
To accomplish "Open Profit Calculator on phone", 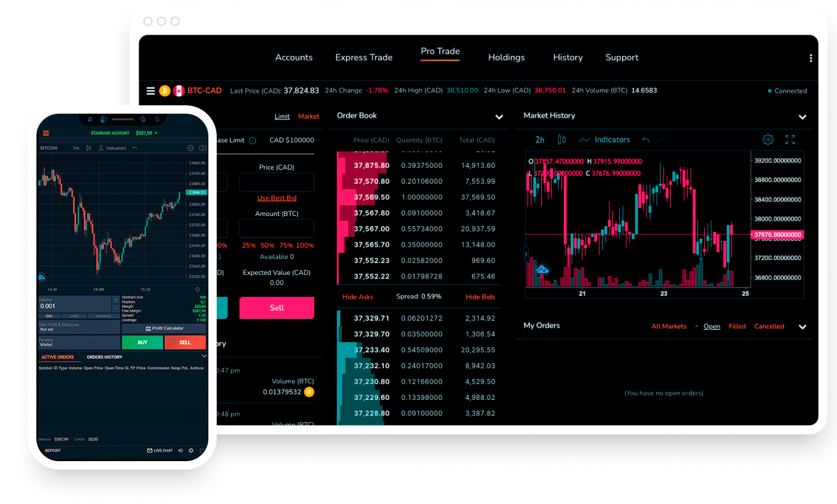I will pyautogui.click(x=164, y=328).
